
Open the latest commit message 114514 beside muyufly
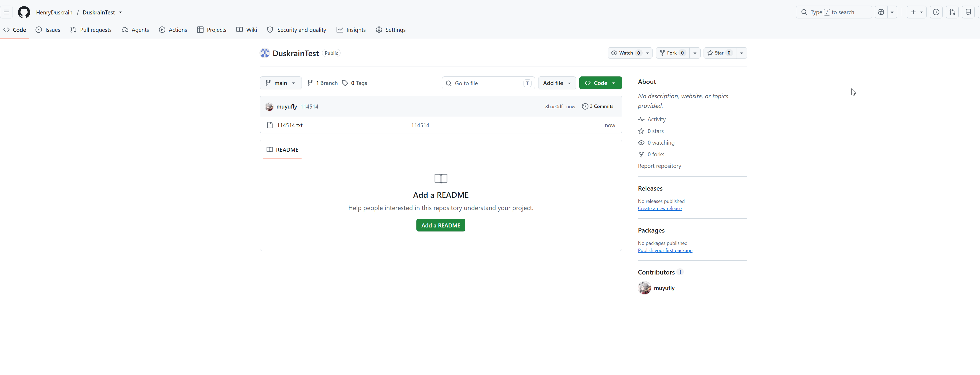pyautogui.click(x=309, y=107)
